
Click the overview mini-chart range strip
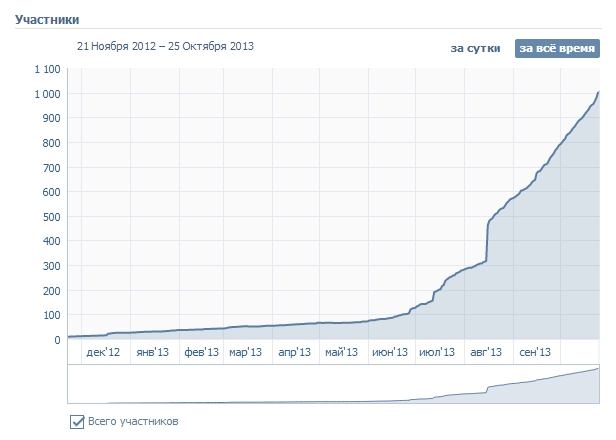[333, 385]
